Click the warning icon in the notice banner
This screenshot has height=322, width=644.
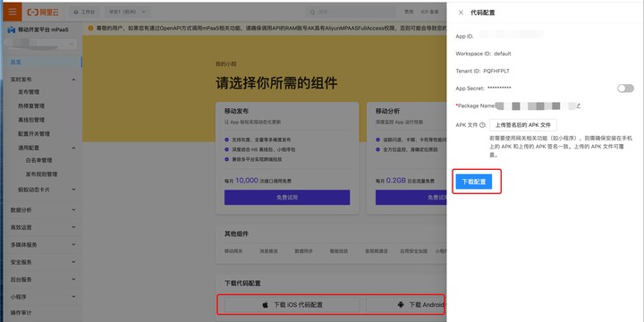pos(90,29)
